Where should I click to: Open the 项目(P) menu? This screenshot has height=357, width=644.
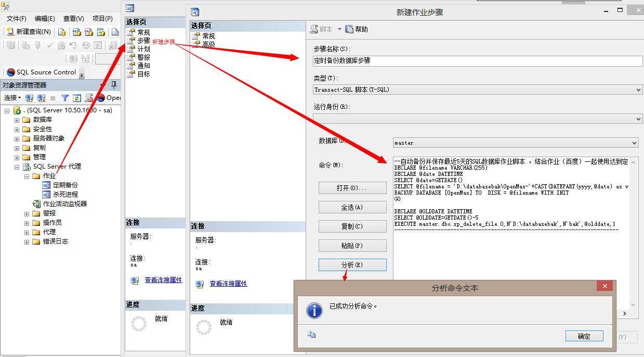(x=102, y=19)
